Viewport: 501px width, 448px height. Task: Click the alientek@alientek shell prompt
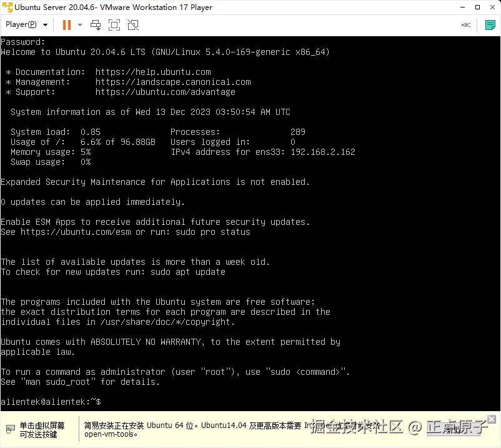point(51,402)
